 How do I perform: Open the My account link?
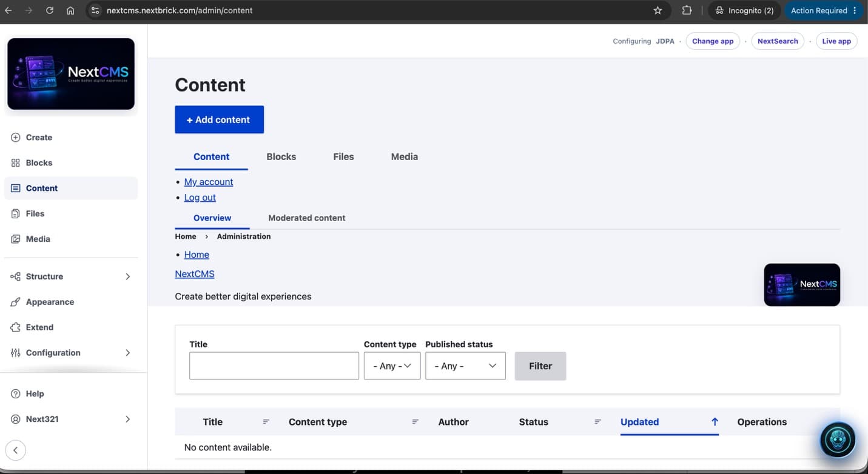click(x=209, y=182)
